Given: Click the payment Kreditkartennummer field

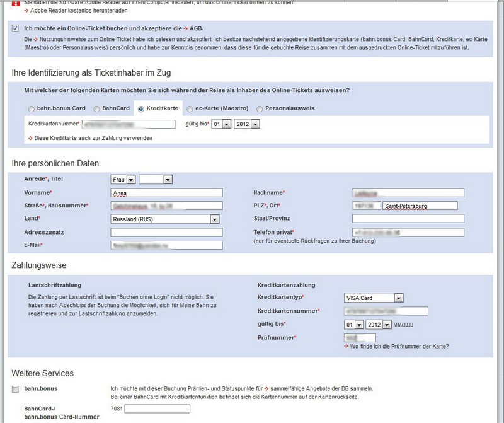Looking at the screenshot, I should point(386,311).
